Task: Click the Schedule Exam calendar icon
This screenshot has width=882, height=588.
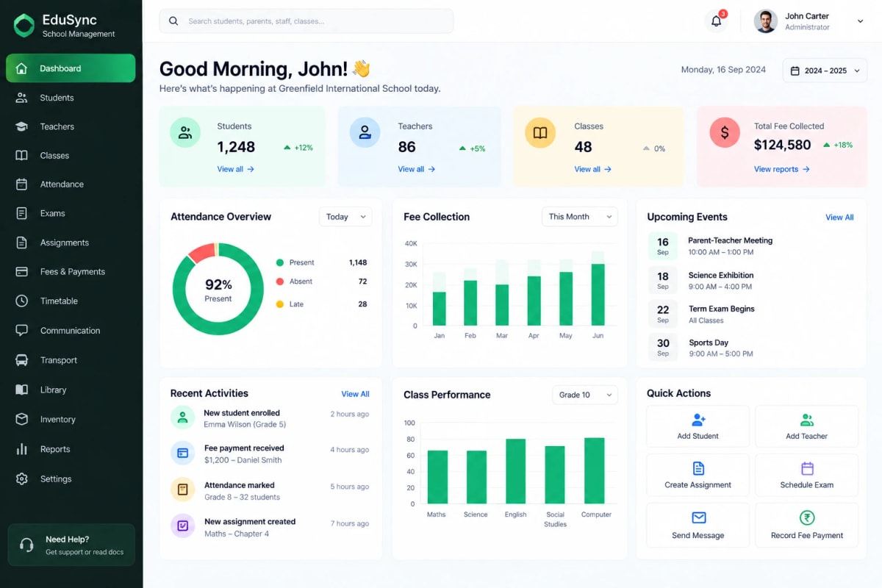Action: [807, 468]
